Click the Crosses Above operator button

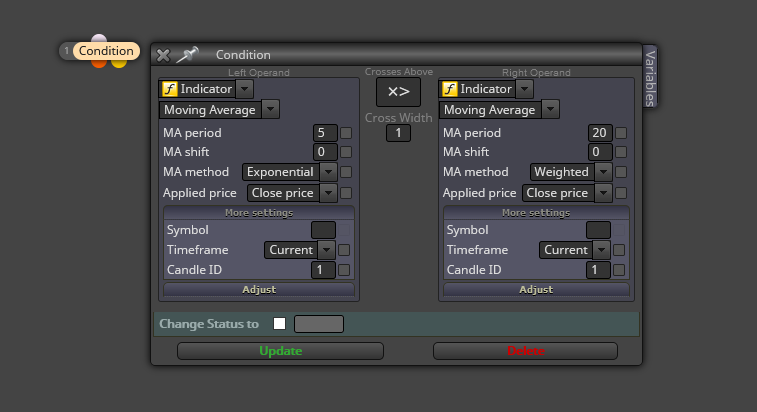(398, 92)
